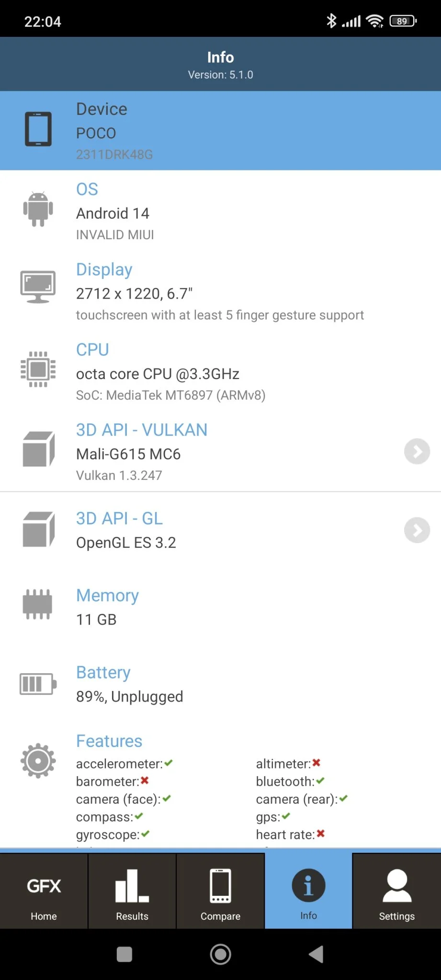Open the GFX Home tab
The height and width of the screenshot is (980, 441).
(x=44, y=891)
